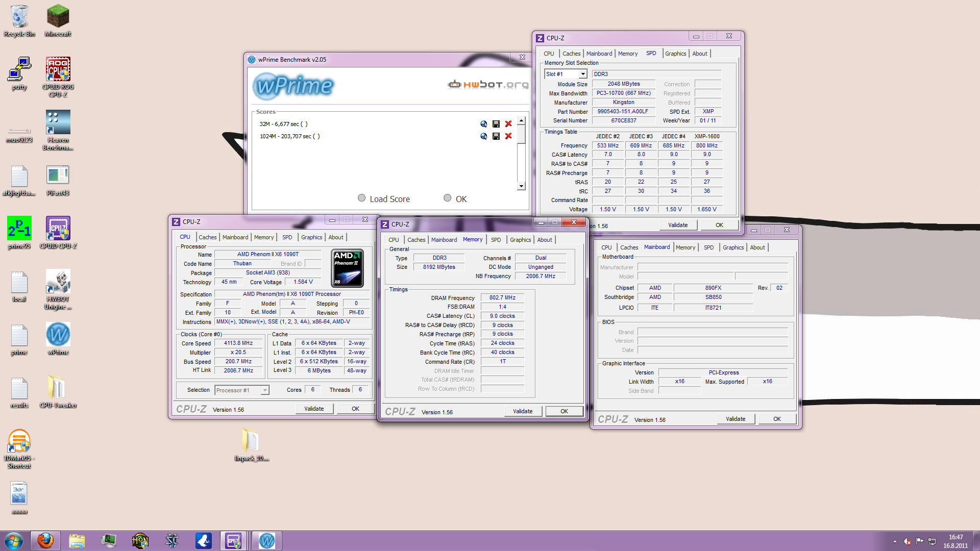Click Validate in the SPD window
Viewport: 980px width, 551px height.
[x=678, y=225]
